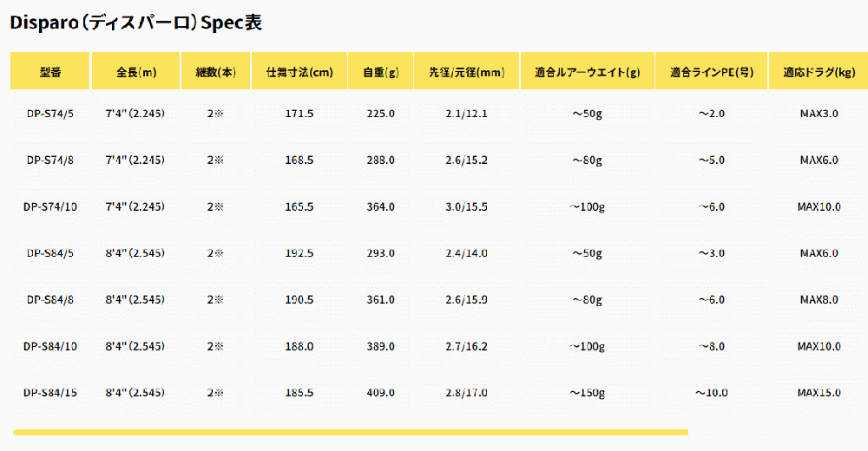Select the 仕舞寸法(cm) header cell

pyautogui.click(x=299, y=71)
